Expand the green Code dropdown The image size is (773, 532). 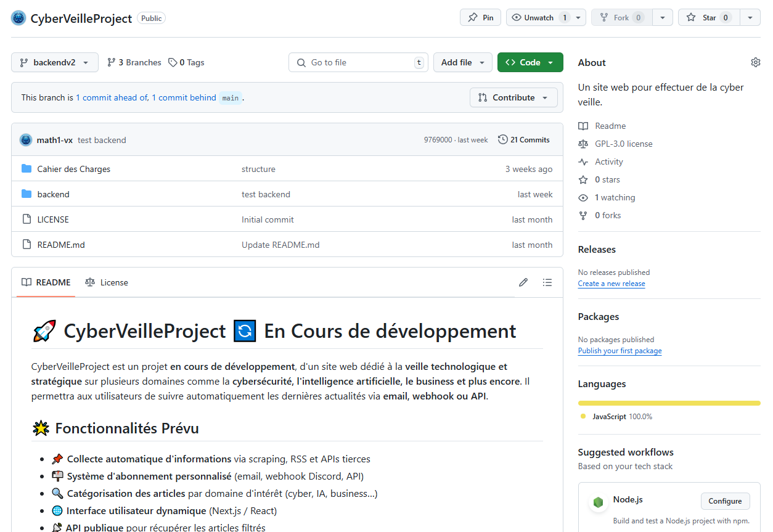(x=530, y=62)
